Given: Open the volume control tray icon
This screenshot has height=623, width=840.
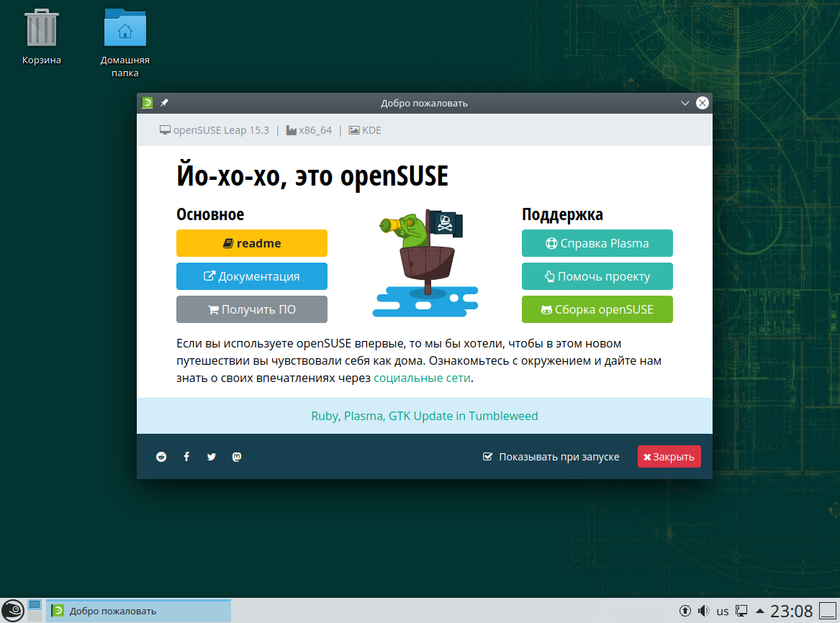Looking at the screenshot, I should click(704, 611).
